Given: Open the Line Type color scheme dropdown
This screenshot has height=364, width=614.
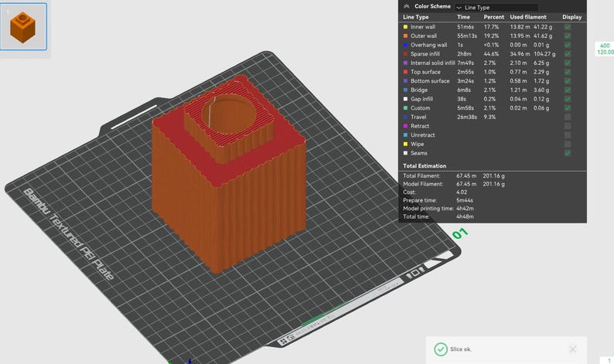Looking at the screenshot, I should [x=496, y=8].
